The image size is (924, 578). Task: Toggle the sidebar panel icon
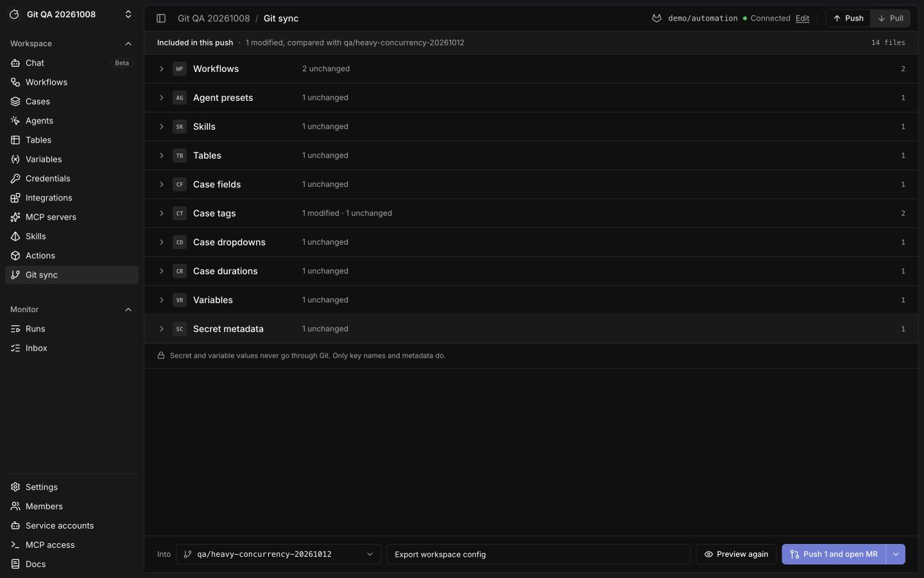coord(161,19)
